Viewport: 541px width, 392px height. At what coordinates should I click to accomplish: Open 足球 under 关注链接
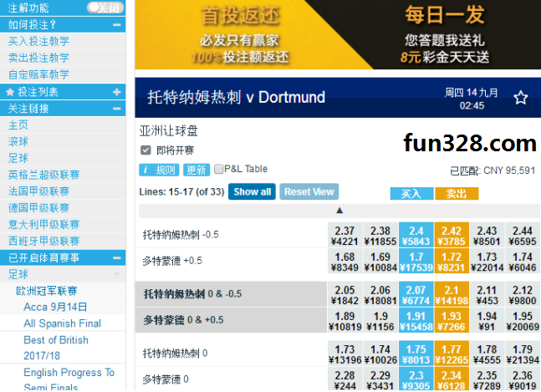pos(18,158)
